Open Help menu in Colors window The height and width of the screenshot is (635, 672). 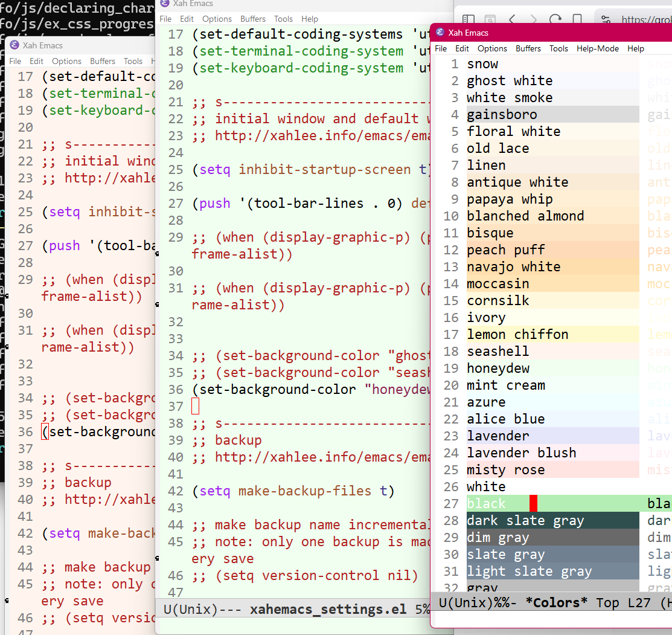coord(636,48)
